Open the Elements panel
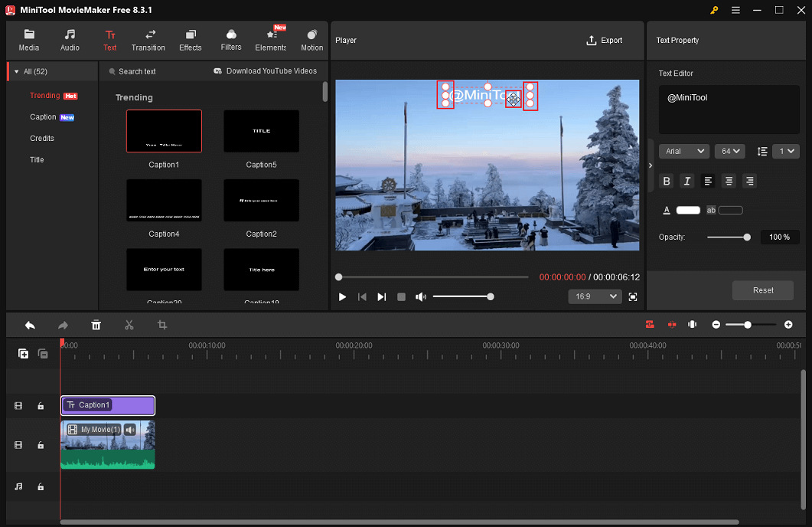Viewport: 812px width, 527px height. pos(271,40)
